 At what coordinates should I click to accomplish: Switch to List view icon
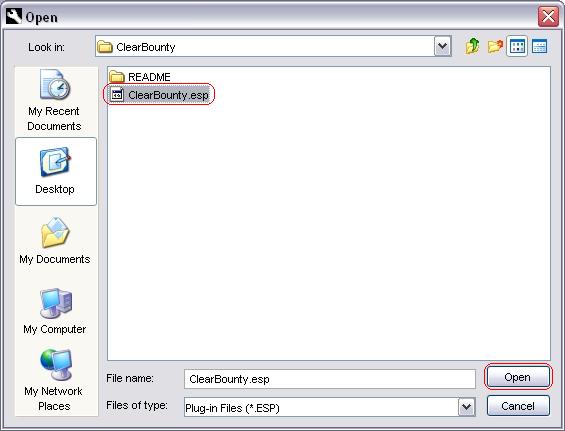click(x=517, y=46)
